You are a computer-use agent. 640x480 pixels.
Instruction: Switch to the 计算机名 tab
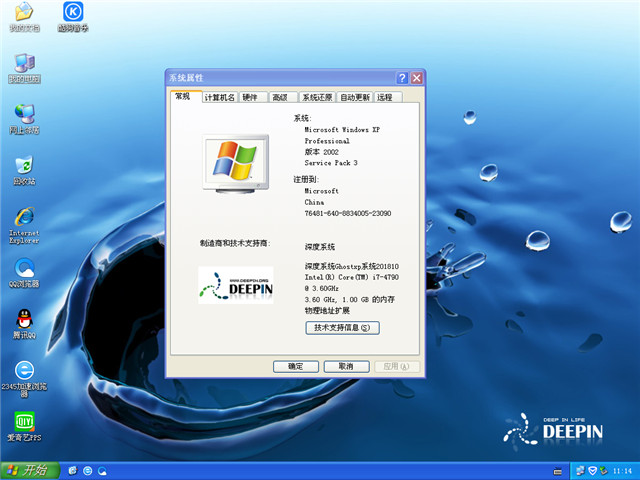(x=220, y=97)
